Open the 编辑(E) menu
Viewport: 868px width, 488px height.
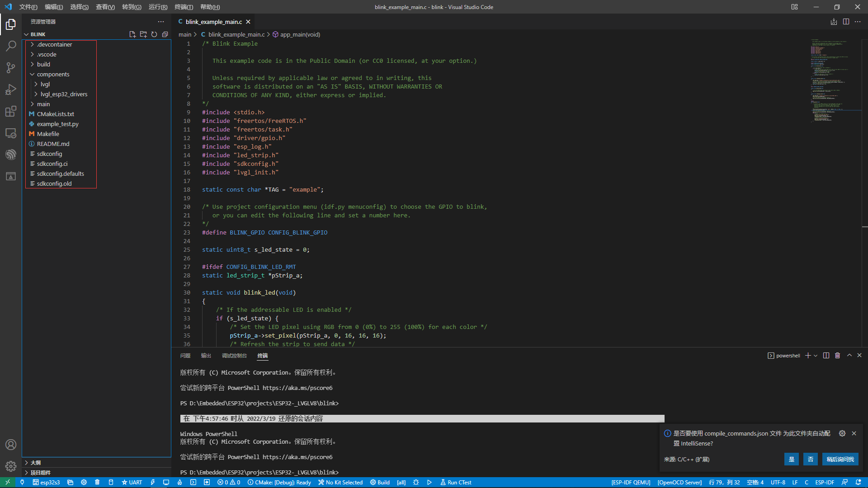(54, 7)
